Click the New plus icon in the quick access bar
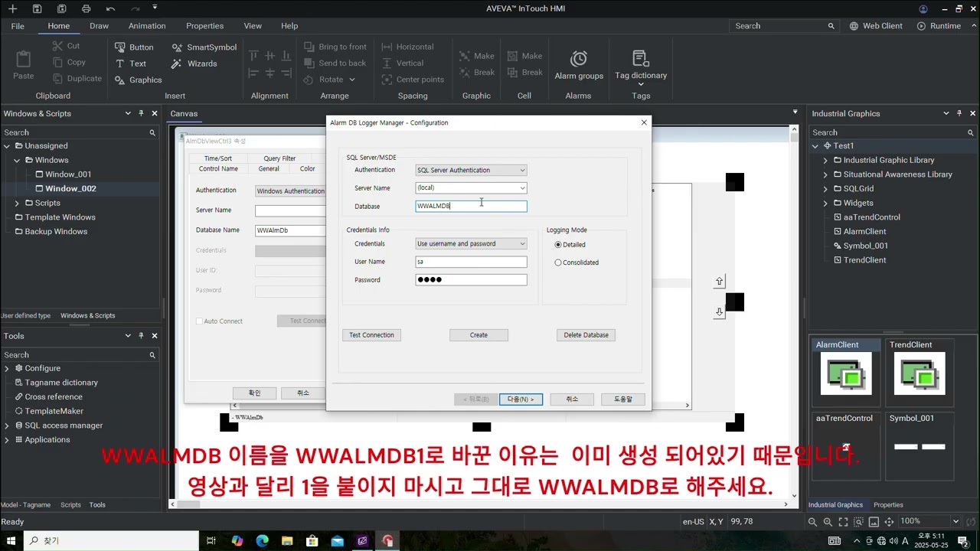Viewport: 980px width, 551px height. 12,8
